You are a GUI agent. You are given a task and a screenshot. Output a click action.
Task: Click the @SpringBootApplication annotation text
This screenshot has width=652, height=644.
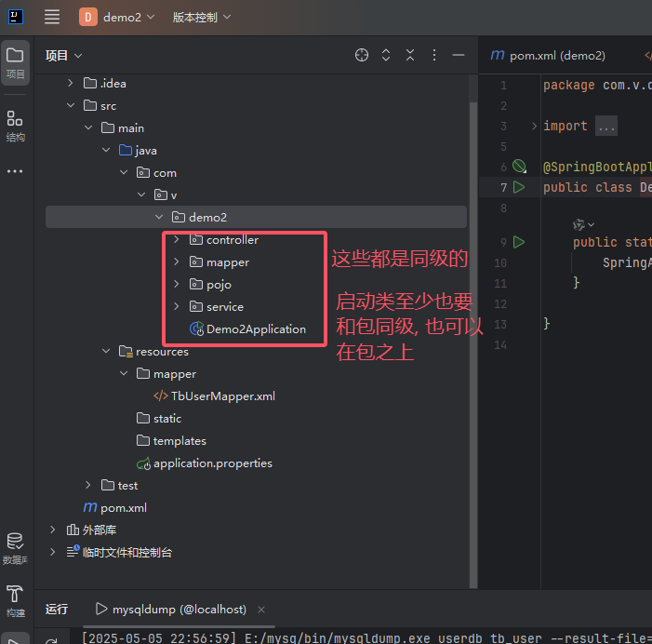coord(597,167)
